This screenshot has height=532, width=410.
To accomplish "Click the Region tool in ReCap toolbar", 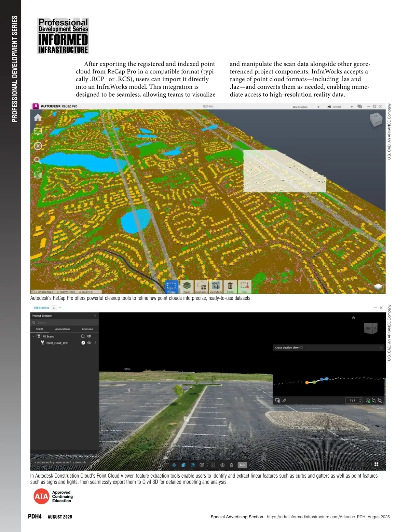I will coord(187,286).
